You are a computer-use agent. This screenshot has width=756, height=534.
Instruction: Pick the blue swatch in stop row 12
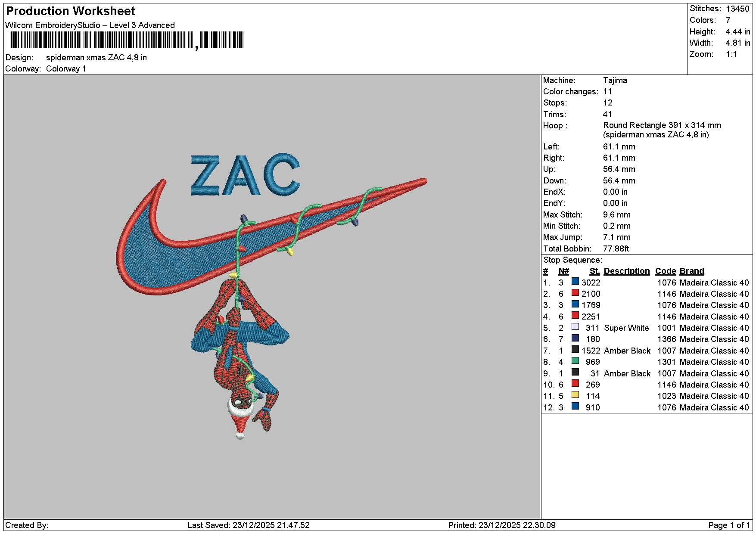point(575,407)
